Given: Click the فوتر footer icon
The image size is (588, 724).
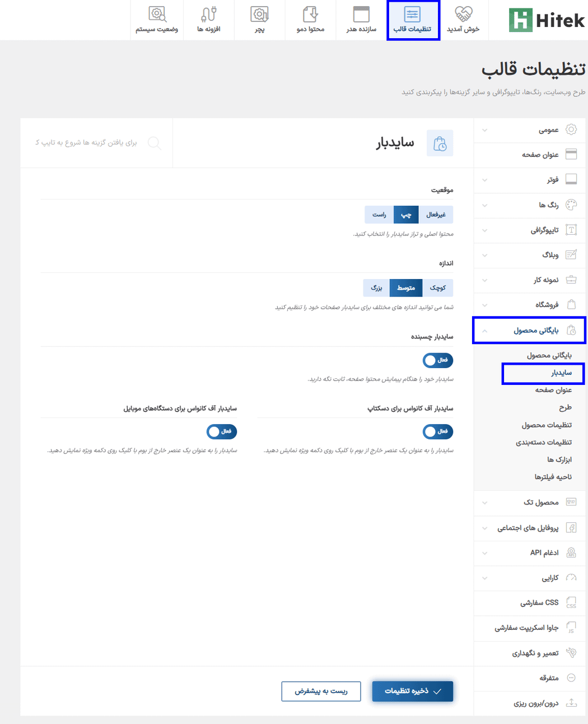Looking at the screenshot, I should click(x=571, y=179).
